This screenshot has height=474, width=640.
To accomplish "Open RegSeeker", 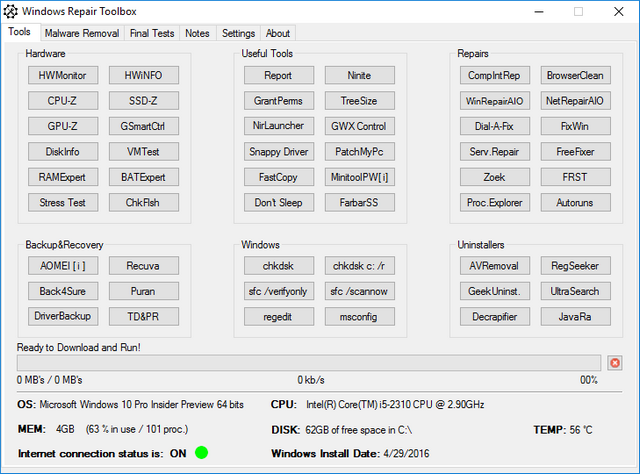I will tap(576, 266).
